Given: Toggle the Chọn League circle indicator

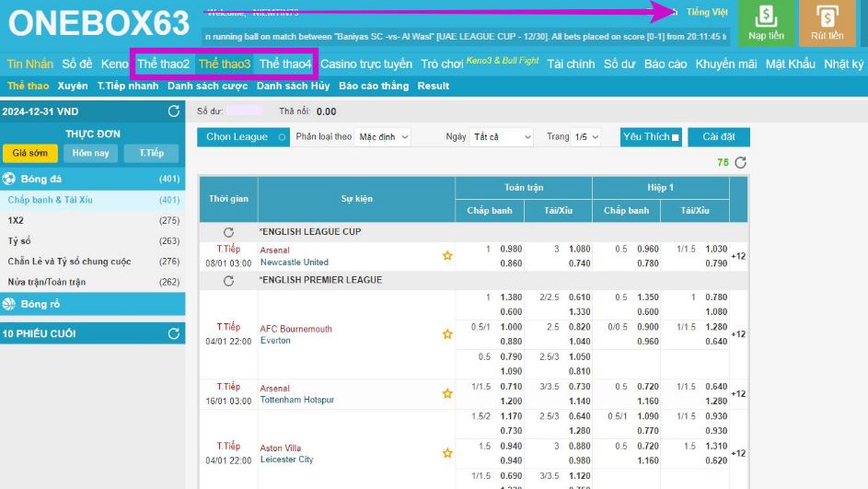Looking at the screenshot, I should 282,137.
